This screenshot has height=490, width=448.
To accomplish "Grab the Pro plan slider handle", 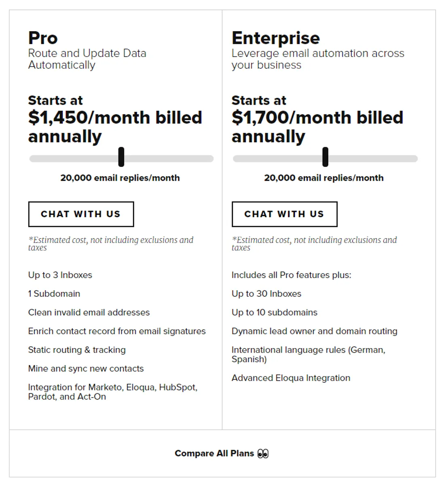I will pos(121,157).
